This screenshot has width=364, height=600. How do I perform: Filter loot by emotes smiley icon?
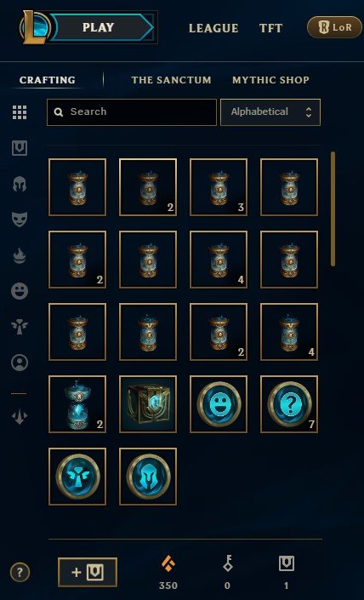coord(20,291)
